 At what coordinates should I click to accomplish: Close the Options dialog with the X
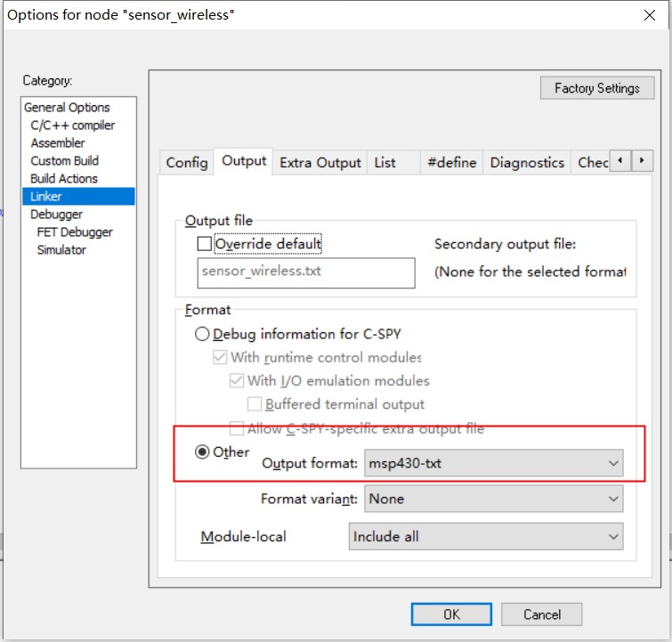(x=649, y=15)
